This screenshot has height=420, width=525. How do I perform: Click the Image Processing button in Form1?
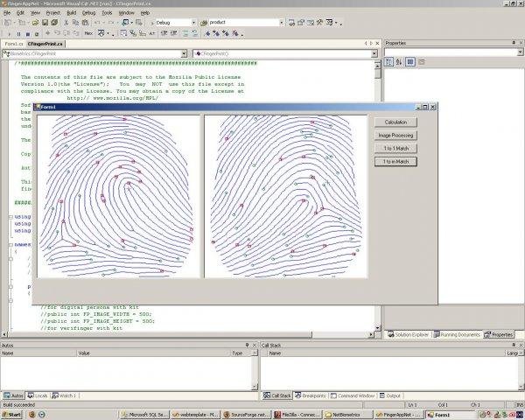395,136
